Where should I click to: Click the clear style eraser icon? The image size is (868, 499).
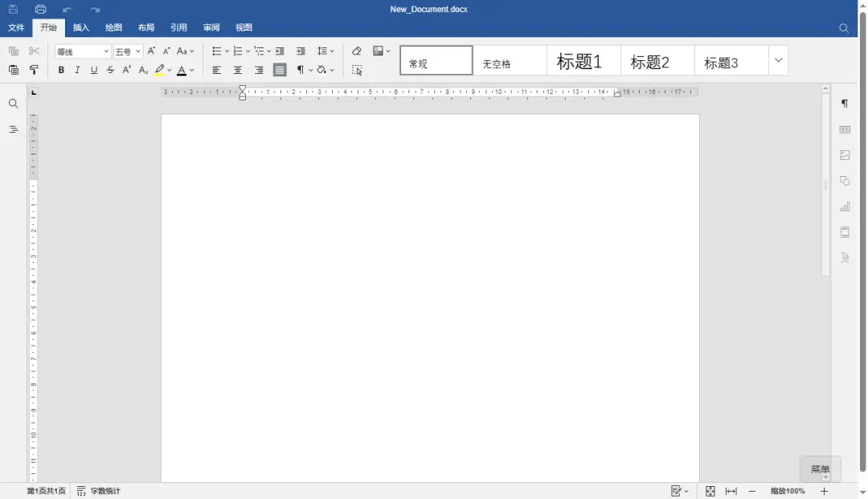(x=357, y=51)
